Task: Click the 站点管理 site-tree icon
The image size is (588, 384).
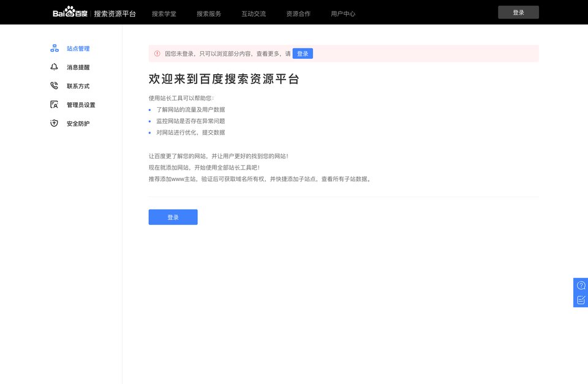Action: click(55, 48)
